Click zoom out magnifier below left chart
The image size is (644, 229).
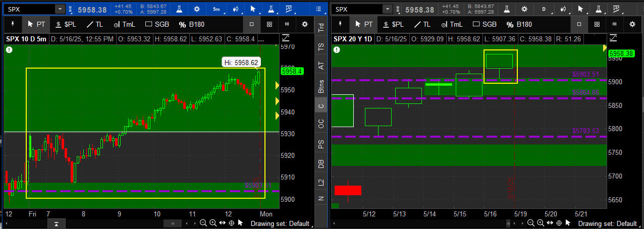point(203,223)
